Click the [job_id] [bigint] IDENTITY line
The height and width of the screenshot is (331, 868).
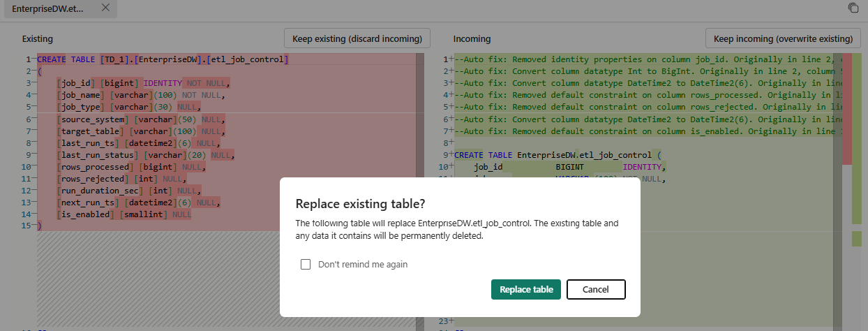(144, 83)
